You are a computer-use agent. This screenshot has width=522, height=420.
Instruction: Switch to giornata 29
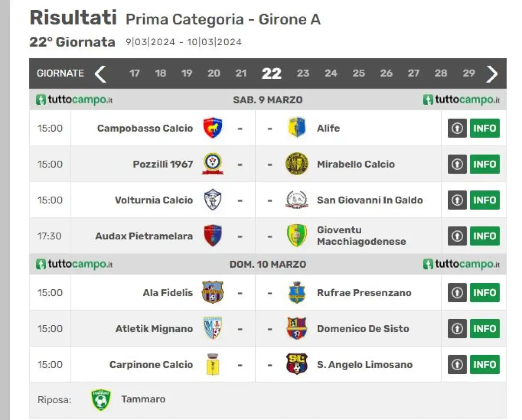point(469,73)
